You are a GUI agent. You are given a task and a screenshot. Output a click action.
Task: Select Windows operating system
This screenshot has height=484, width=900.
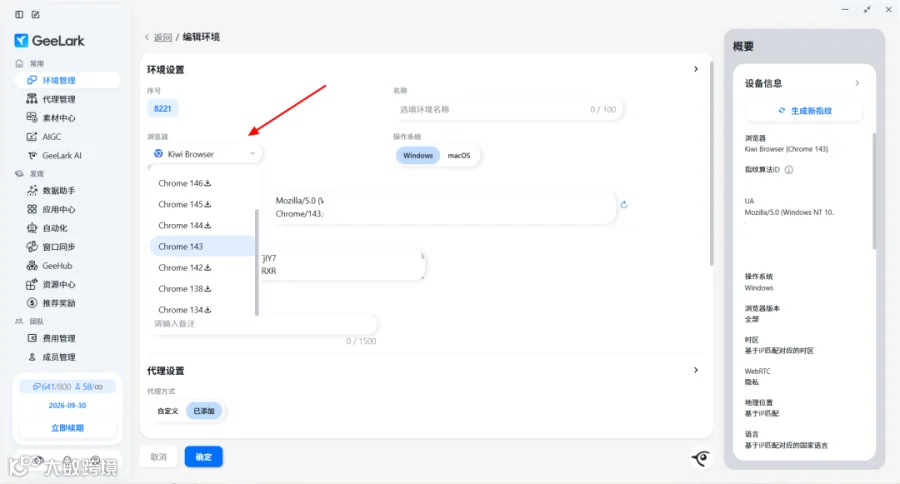(418, 156)
